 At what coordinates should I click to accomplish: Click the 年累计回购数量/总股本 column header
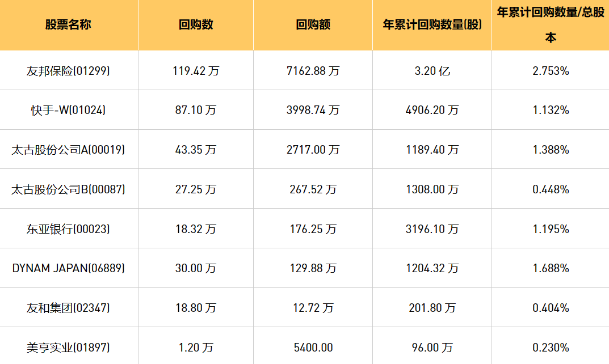point(551,25)
